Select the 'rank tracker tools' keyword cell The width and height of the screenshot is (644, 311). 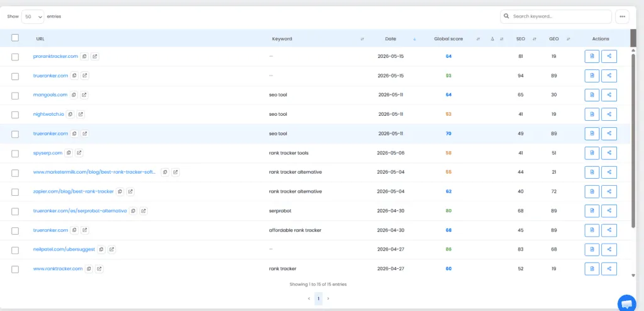pos(288,153)
